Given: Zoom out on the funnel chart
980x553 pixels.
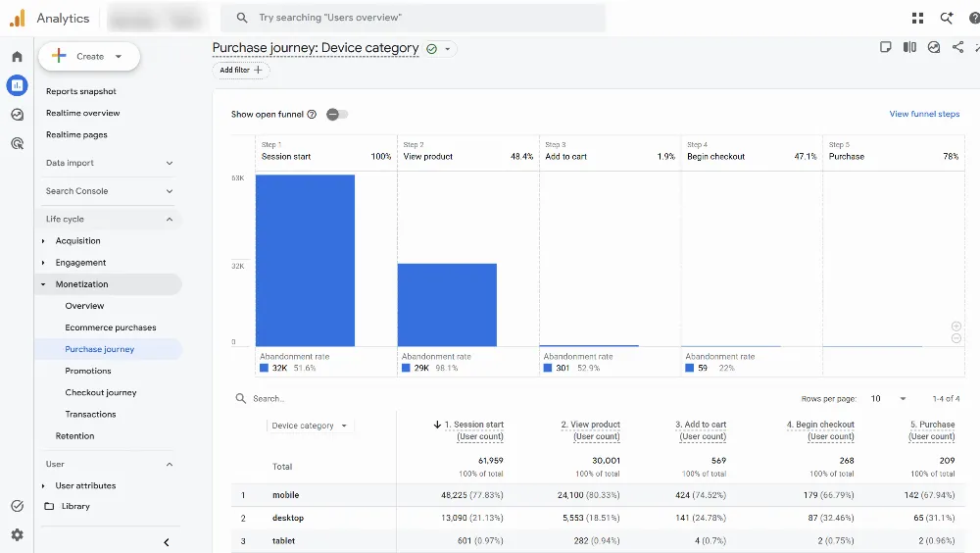Looking at the screenshot, I should (x=955, y=338).
